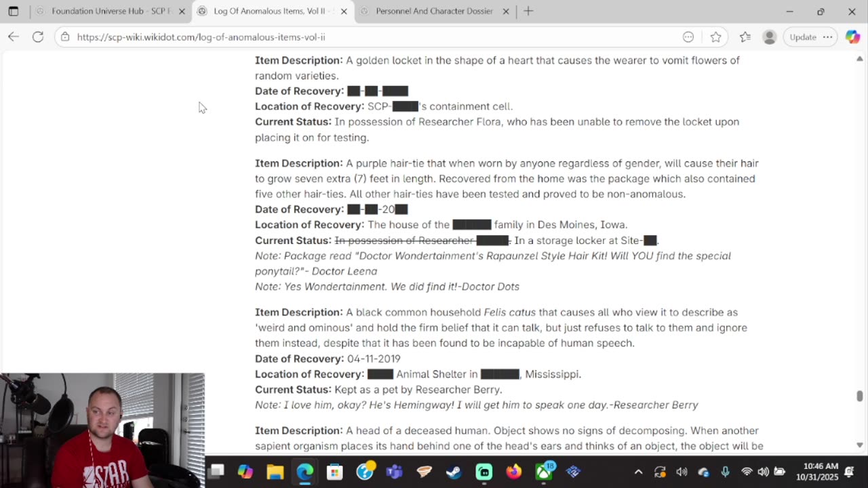868x488 pixels.
Task: Click the microphone tray icon
Action: tap(725, 472)
